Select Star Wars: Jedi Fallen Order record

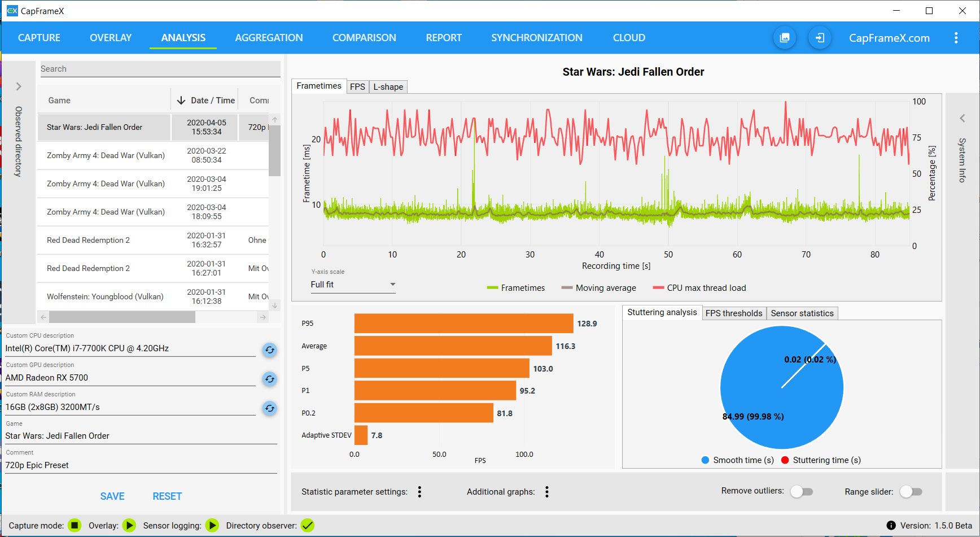pos(153,127)
